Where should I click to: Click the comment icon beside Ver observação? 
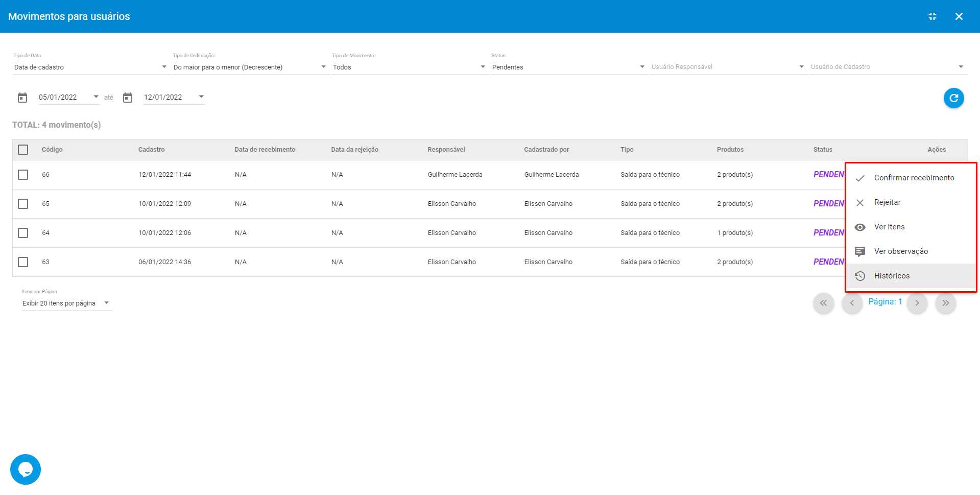click(860, 251)
